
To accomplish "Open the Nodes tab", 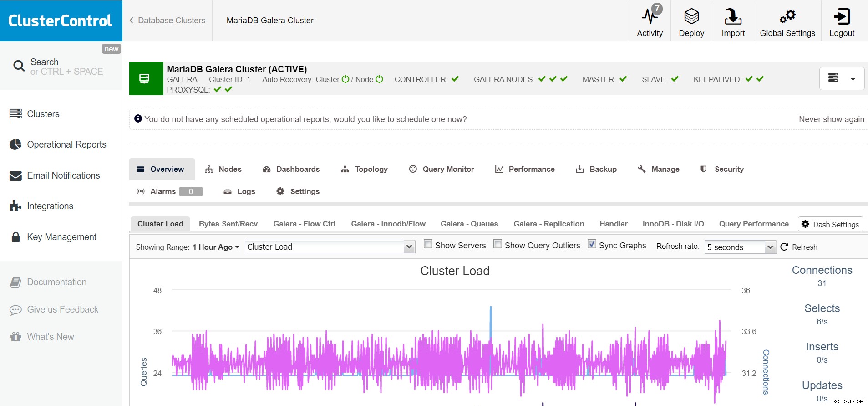I will [x=223, y=169].
